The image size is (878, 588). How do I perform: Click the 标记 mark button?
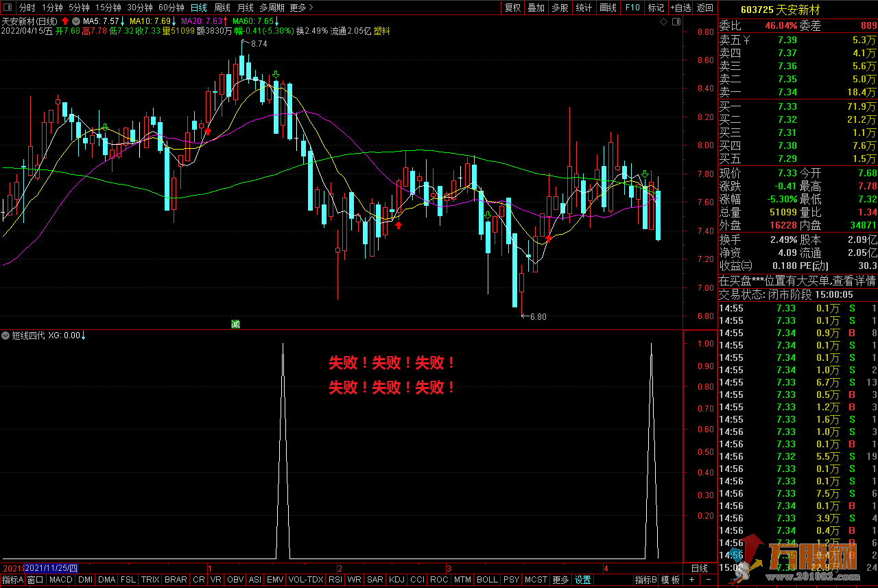pyautogui.click(x=656, y=8)
